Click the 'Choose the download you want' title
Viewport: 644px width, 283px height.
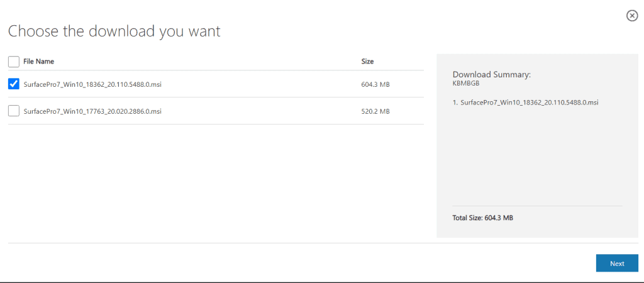click(x=114, y=31)
